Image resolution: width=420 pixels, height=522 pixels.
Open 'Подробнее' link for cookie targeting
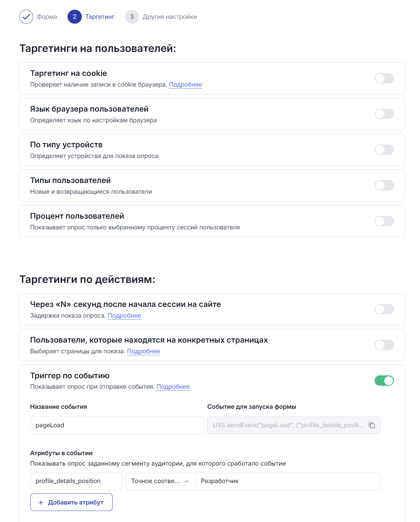[x=185, y=85]
